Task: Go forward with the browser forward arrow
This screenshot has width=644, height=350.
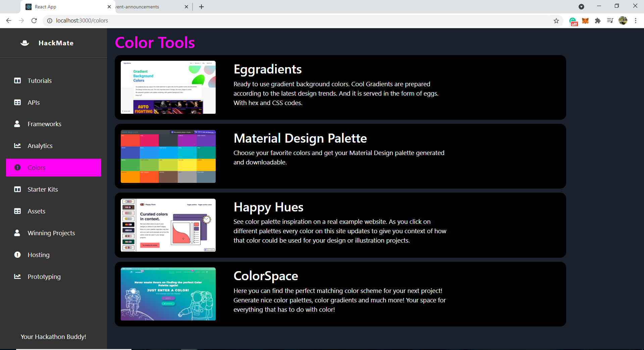Action: click(x=21, y=20)
